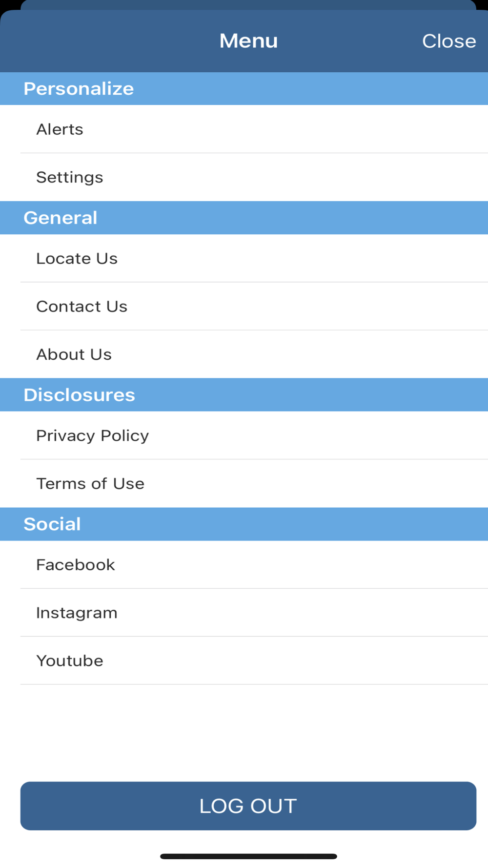Open the About Us page
Screen dimensions: 488x868
pyautogui.click(x=244, y=354)
